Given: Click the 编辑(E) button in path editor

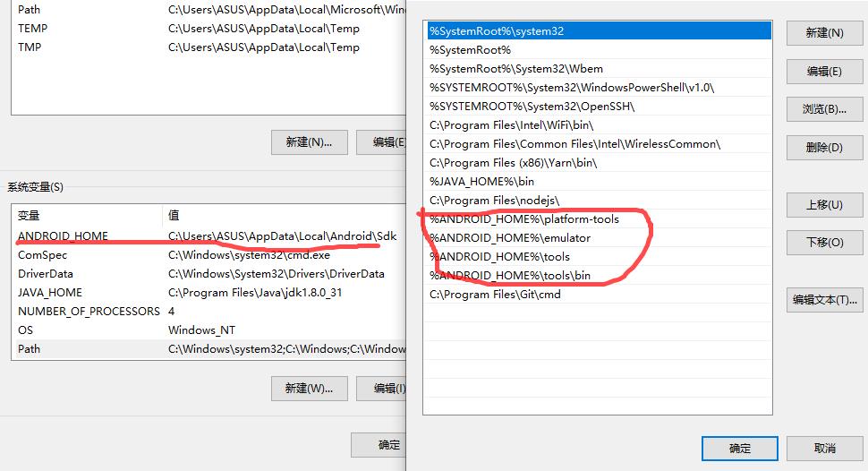Looking at the screenshot, I should 823,71.
